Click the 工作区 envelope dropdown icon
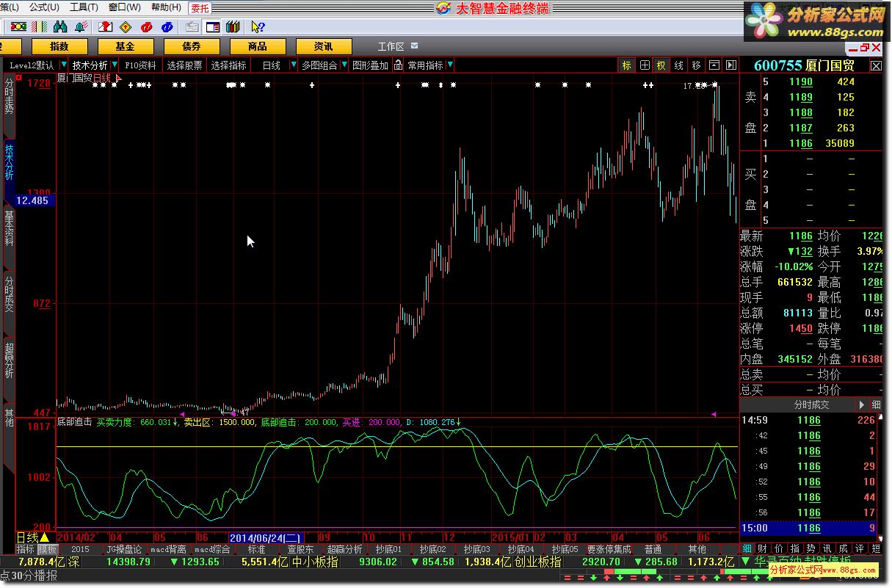Screen dimensions: 892x588 coord(415,46)
